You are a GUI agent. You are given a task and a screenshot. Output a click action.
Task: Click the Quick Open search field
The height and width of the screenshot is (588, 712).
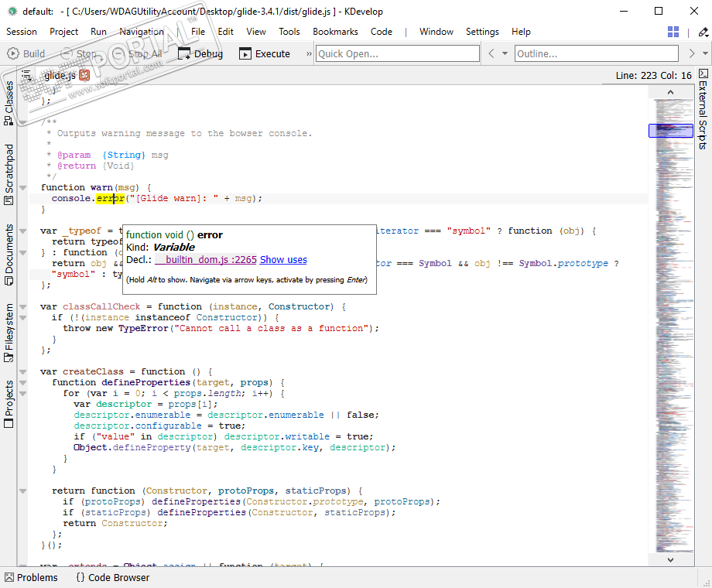click(397, 53)
